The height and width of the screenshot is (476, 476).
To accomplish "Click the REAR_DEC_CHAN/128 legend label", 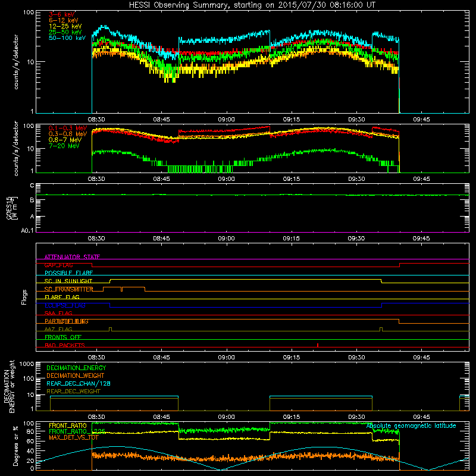I will 79,383.
